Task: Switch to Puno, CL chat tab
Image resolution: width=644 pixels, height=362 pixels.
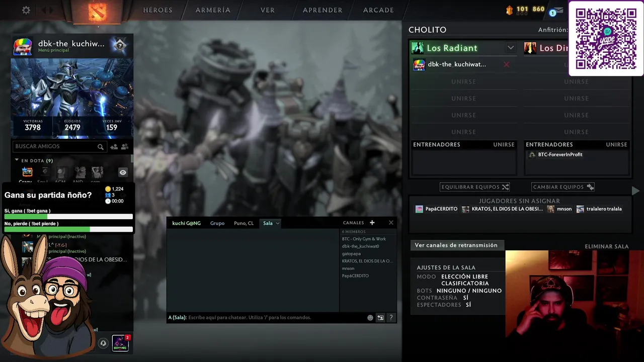Action: pos(244,223)
